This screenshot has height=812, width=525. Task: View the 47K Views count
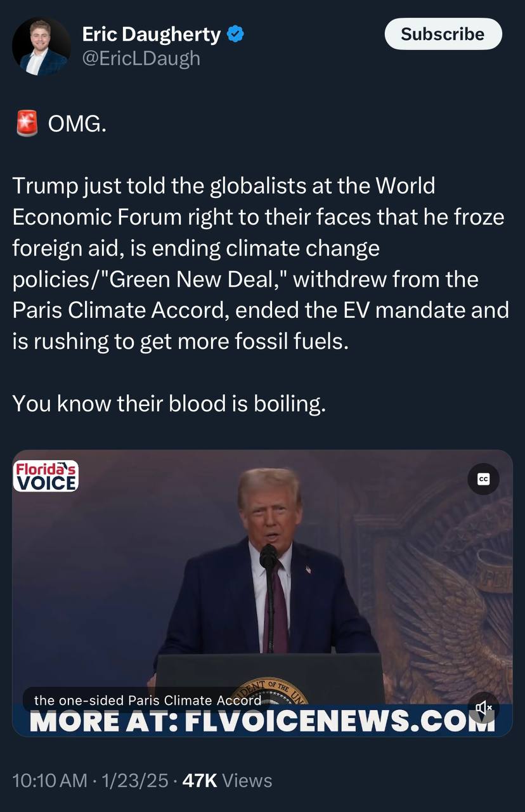(227, 780)
